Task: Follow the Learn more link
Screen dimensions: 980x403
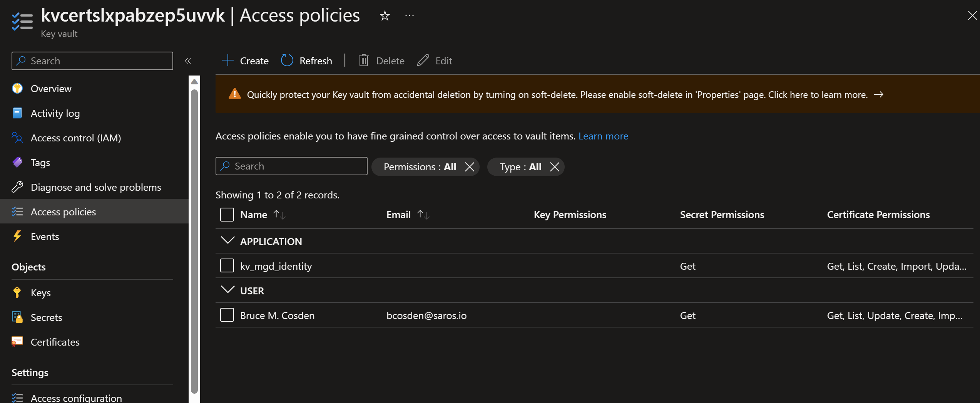Action: tap(603, 136)
